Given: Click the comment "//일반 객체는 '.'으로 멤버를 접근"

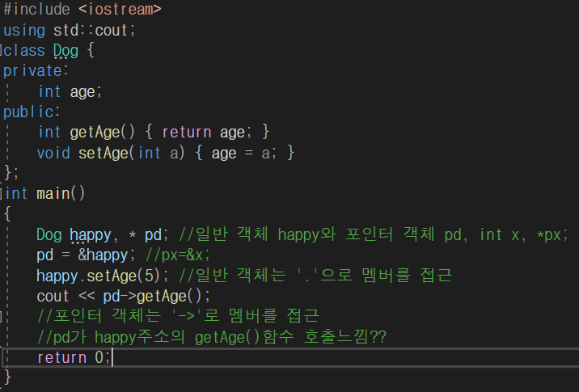Looking at the screenshot, I should point(315,276).
